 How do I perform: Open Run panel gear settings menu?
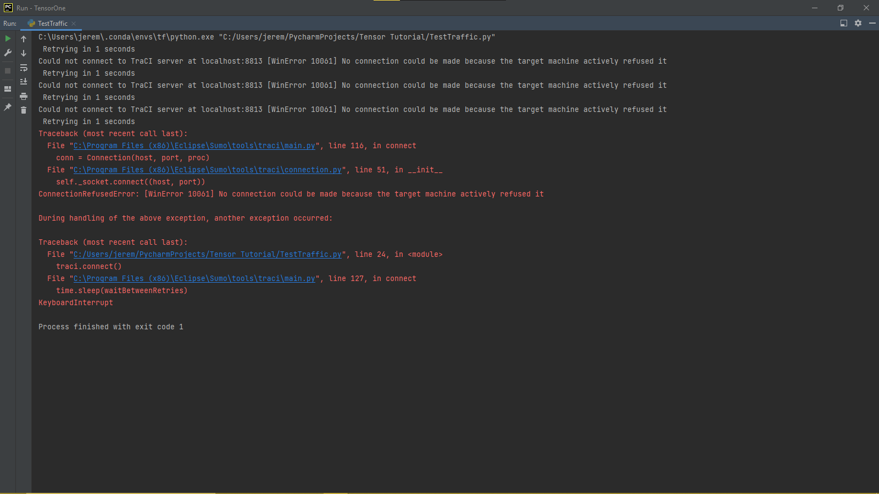tap(857, 23)
